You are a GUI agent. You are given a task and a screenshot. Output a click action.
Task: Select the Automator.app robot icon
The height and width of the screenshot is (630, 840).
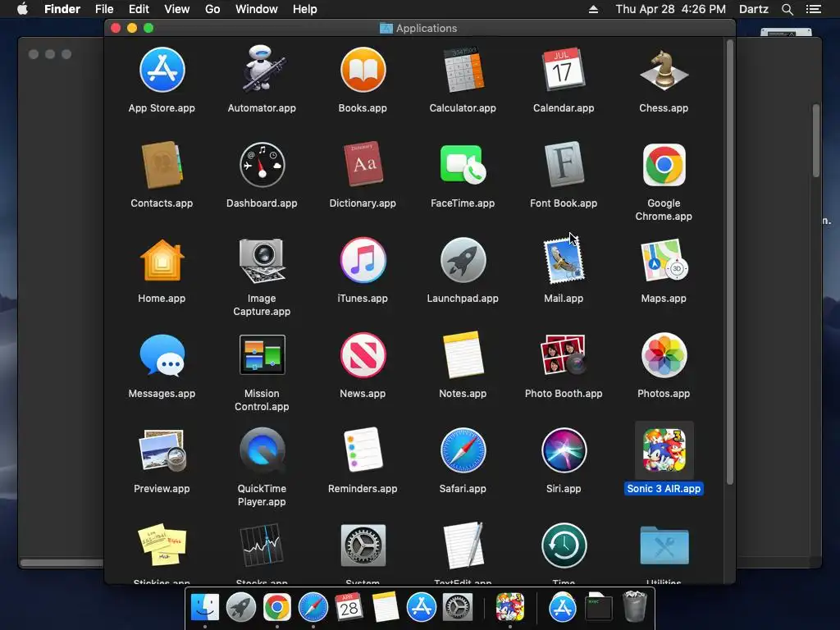[262, 69]
